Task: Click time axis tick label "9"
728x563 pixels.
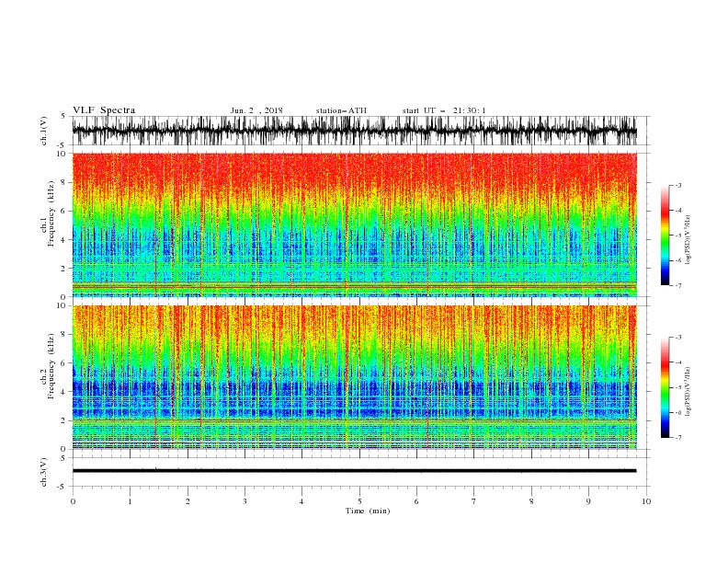Action: pyautogui.click(x=588, y=501)
